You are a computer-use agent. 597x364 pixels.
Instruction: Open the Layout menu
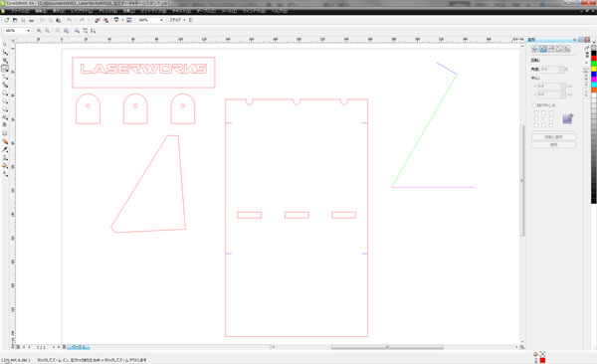pyautogui.click(x=82, y=11)
